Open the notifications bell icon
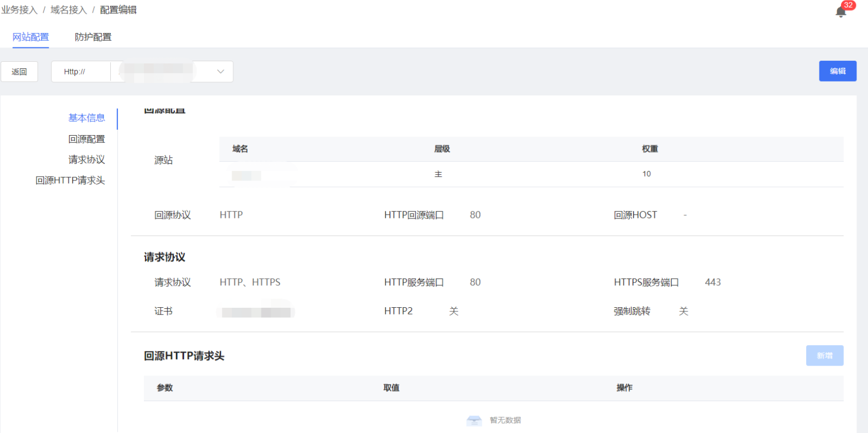The width and height of the screenshot is (868, 433). pos(840,12)
